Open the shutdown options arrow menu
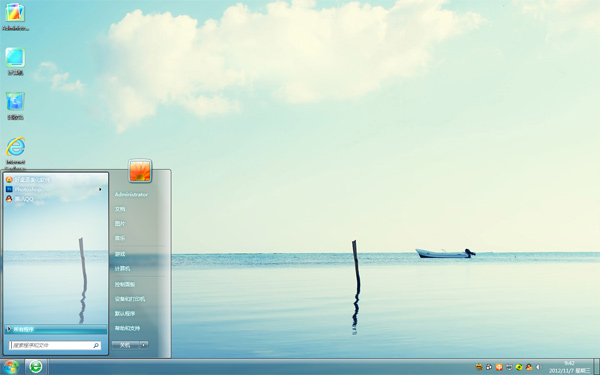Screen dimensions: 600x375 [x=144, y=345]
